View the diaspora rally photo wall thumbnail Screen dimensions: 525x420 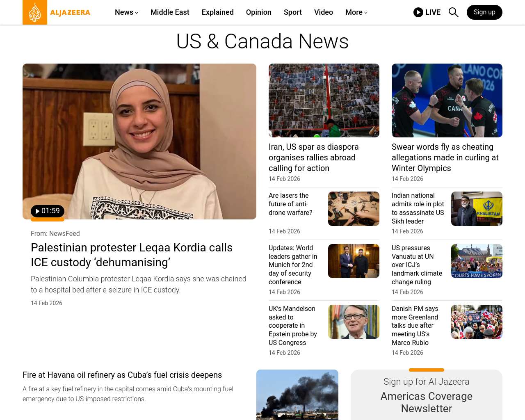click(324, 100)
